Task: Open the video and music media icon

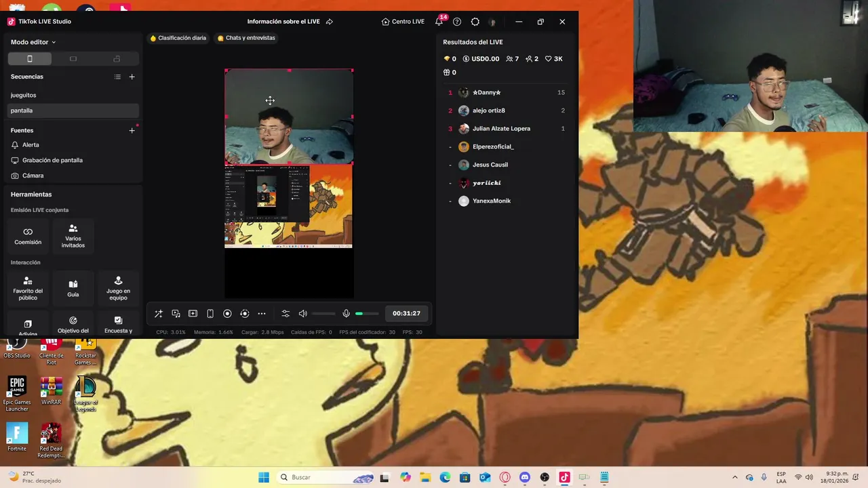Action: (176, 313)
